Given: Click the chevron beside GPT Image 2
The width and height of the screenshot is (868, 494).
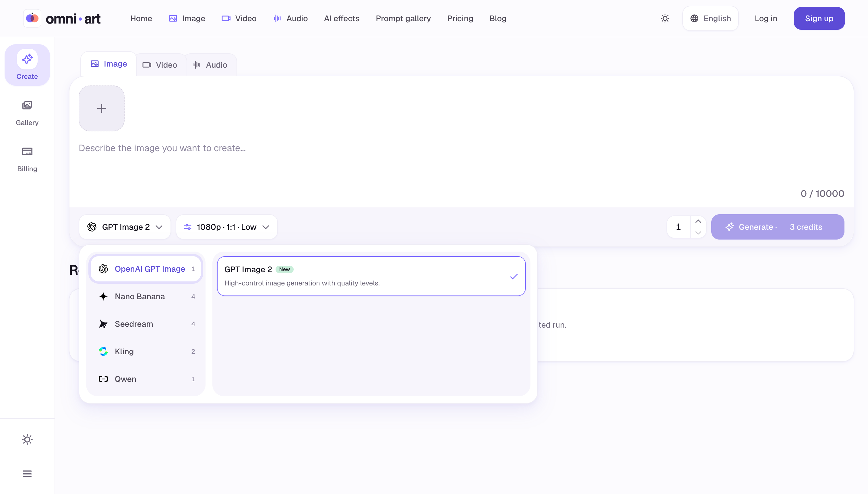Looking at the screenshot, I should pos(159,227).
